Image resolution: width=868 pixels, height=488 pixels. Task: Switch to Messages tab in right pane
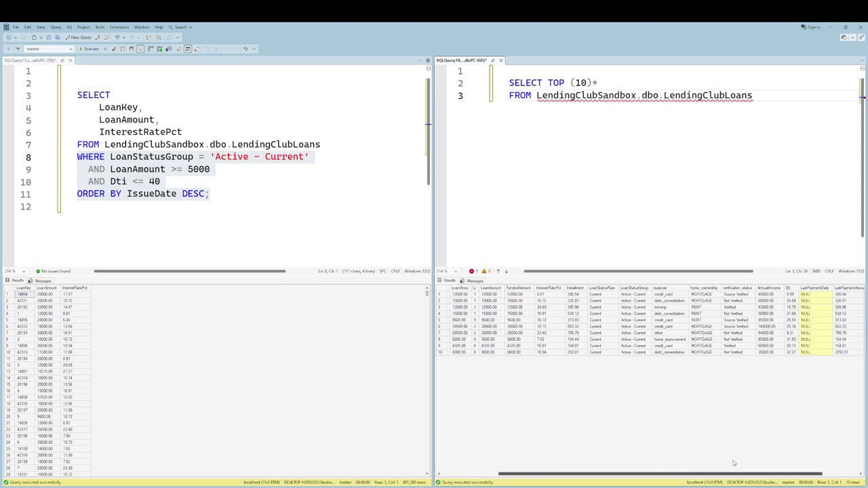(471, 281)
